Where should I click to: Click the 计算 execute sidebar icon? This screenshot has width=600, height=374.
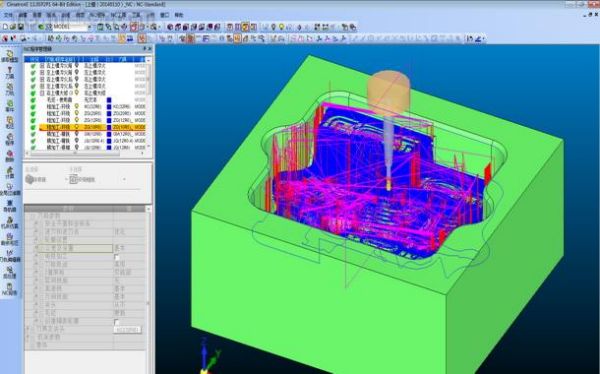pyautogui.click(x=10, y=173)
